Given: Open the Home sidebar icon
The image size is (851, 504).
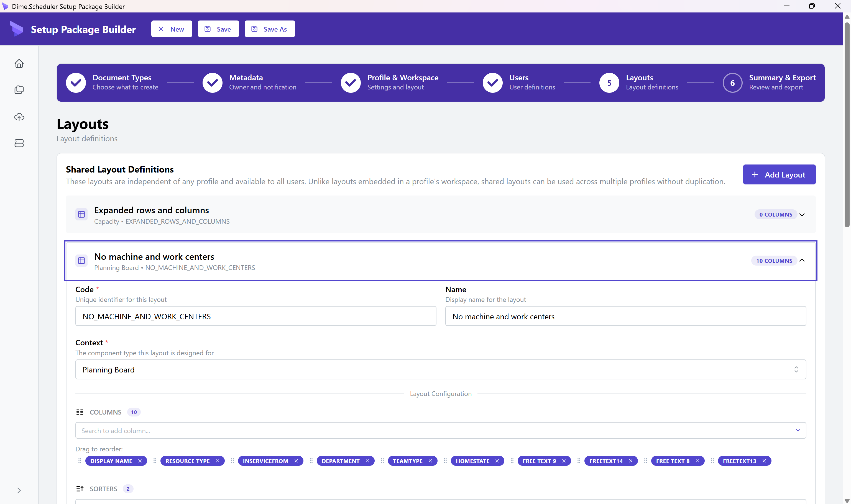Looking at the screenshot, I should pos(19,63).
